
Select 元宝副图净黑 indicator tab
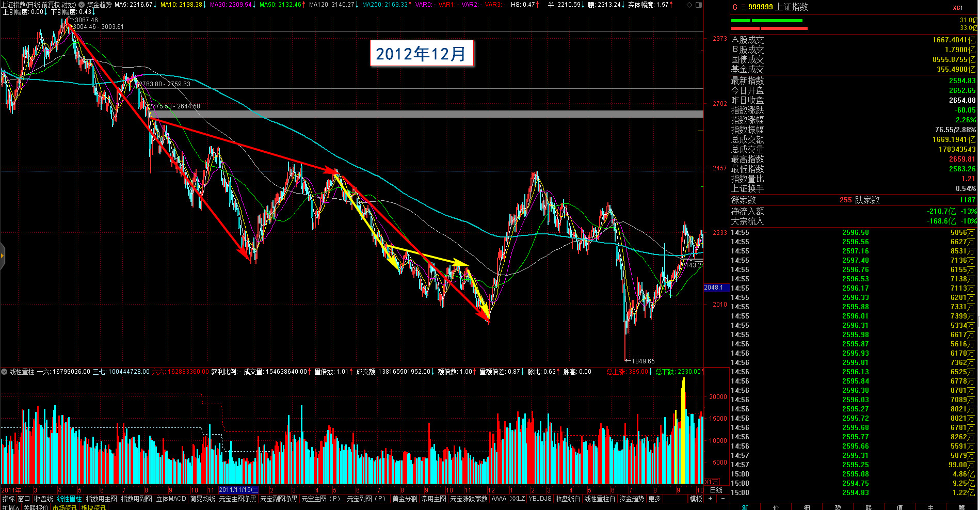click(279, 499)
